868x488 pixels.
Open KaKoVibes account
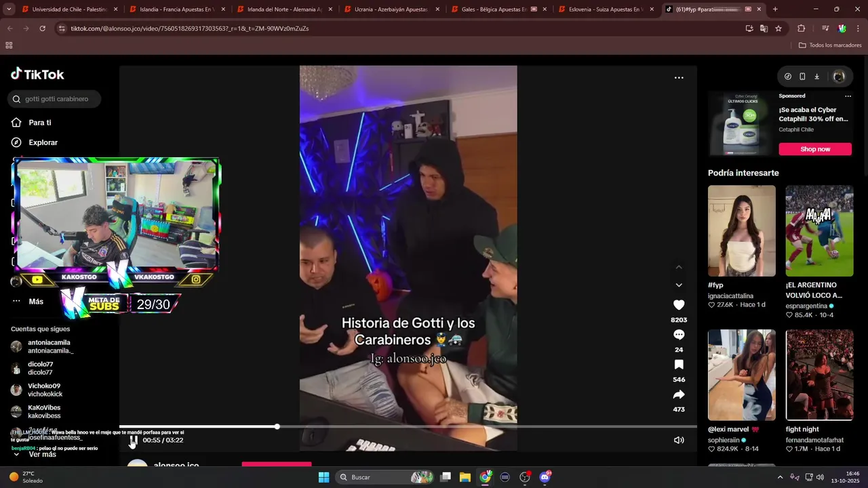pos(36,411)
